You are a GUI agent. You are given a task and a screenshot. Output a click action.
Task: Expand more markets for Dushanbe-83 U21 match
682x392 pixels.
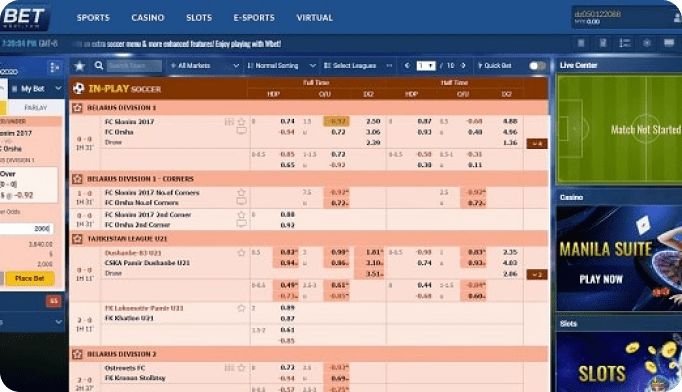coord(537,275)
